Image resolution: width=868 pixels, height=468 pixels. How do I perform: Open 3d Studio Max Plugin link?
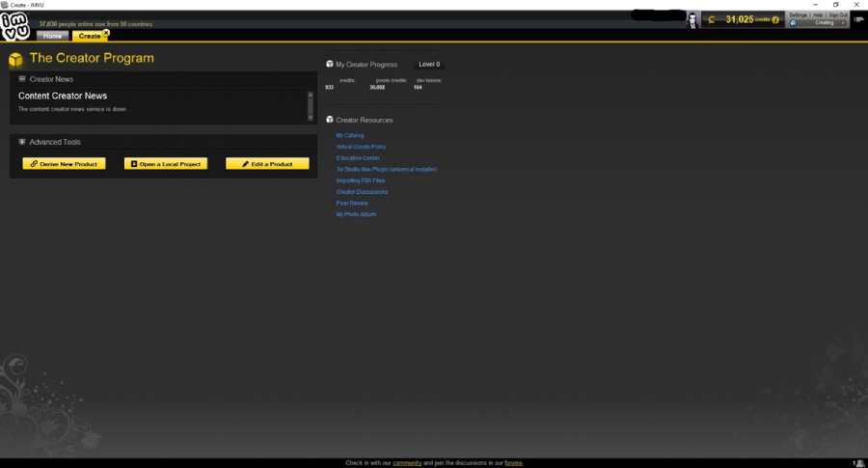pyautogui.click(x=387, y=170)
